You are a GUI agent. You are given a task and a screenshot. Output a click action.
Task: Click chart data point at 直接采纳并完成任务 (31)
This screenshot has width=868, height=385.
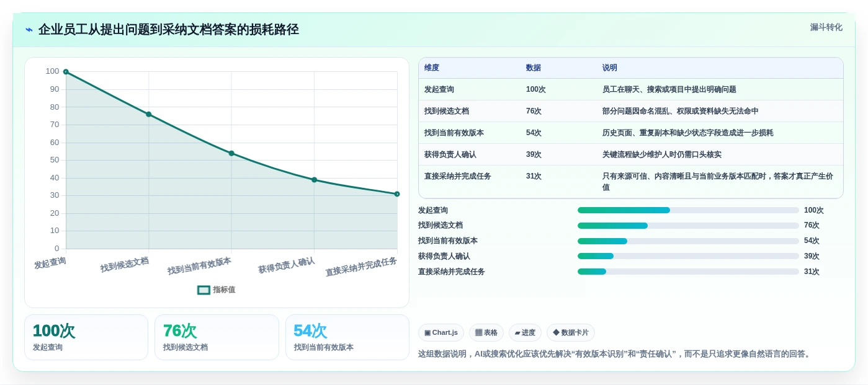(397, 194)
